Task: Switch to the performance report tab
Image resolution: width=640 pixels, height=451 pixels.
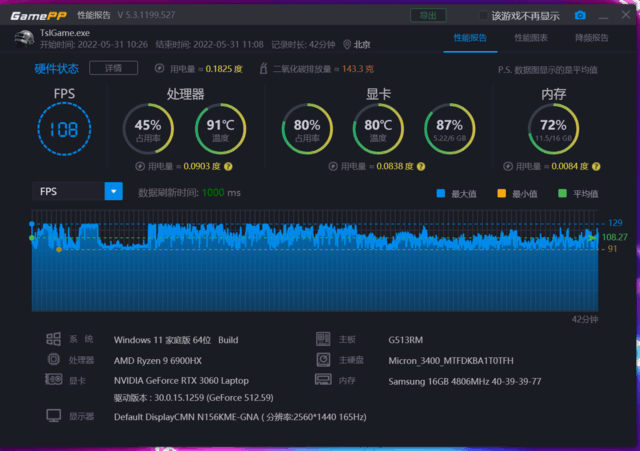Action: click(x=470, y=38)
